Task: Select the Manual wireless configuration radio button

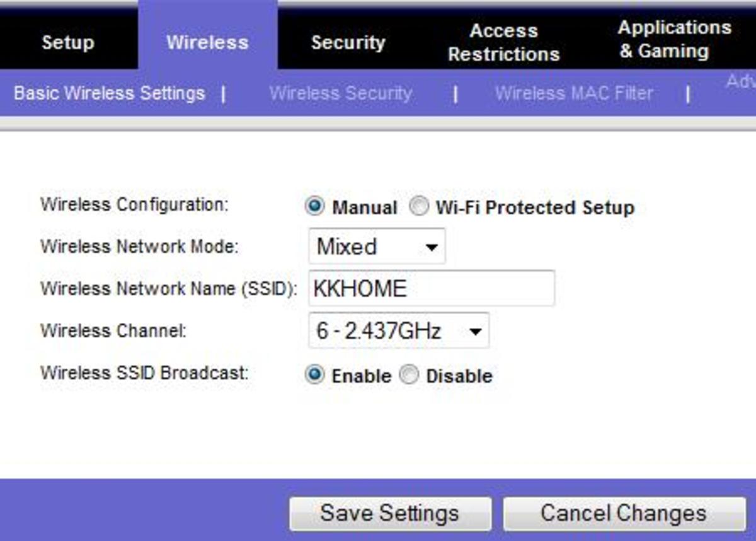Action: point(314,207)
